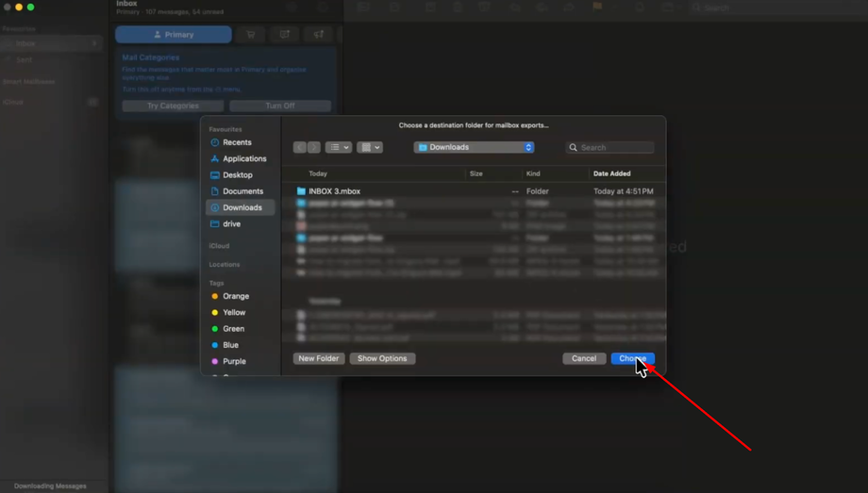Click "Today at 4:51 PM" date cell

(624, 191)
